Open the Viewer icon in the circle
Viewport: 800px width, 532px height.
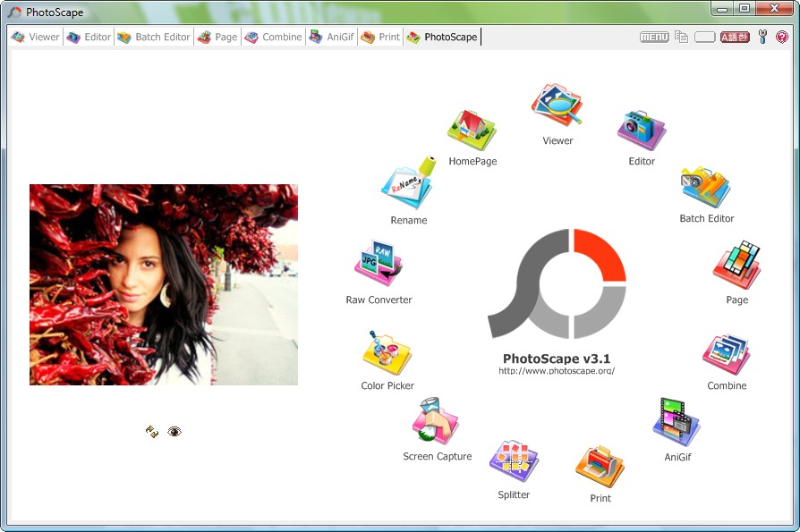click(557, 105)
